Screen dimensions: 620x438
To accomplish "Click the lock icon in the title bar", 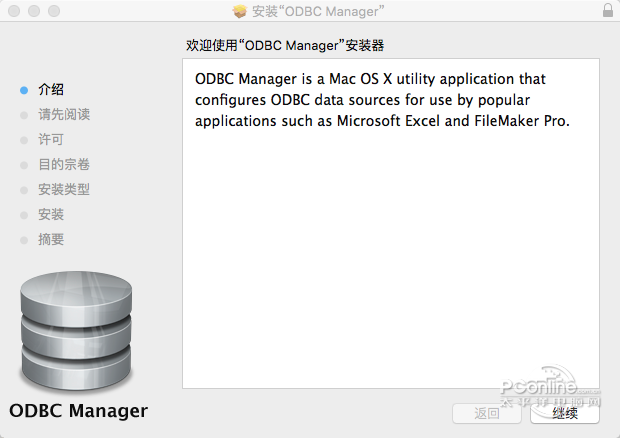I will tap(608, 10).
